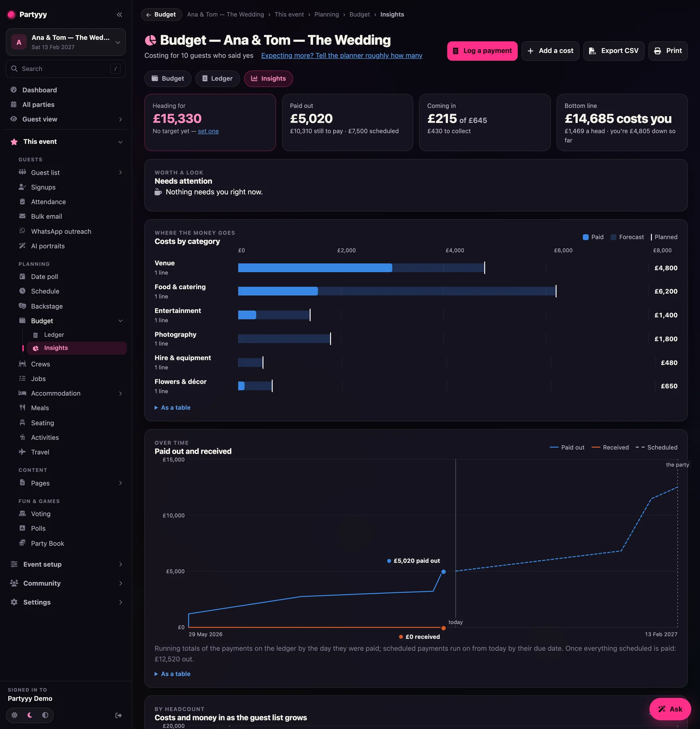Collapse the sidebar with double-chevron icon
This screenshot has height=729, width=700.
pyautogui.click(x=119, y=15)
